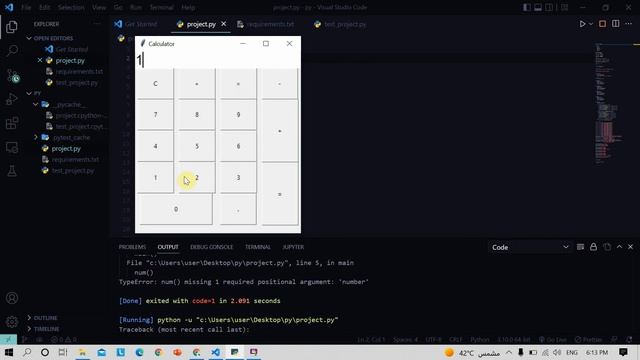Click the calculator display entry field

(218, 60)
